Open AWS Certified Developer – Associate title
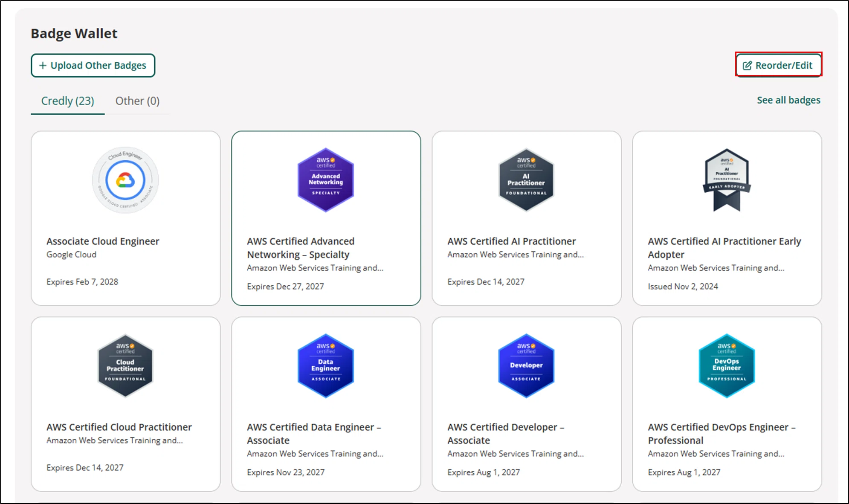Viewport: 849px width, 504px height. (506, 434)
